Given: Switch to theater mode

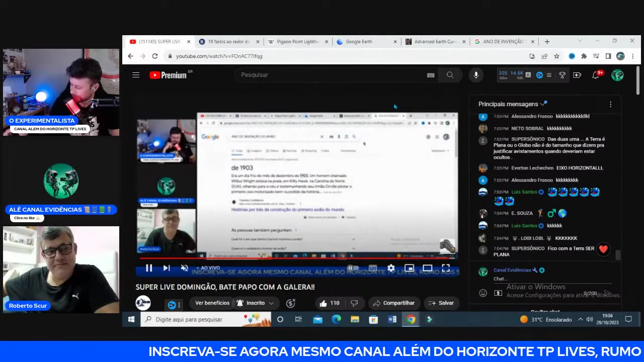Looking at the screenshot, I should [428, 268].
